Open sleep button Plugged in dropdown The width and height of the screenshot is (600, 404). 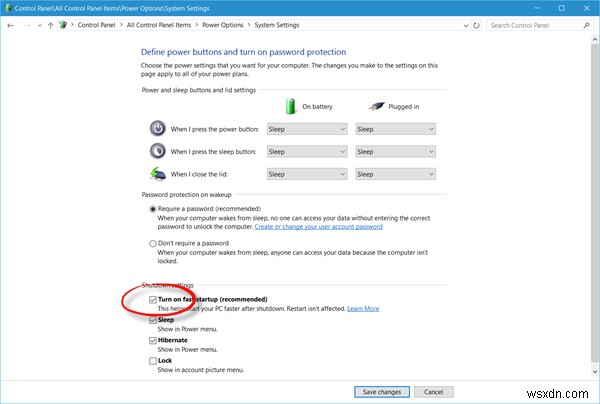click(x=396, y=152)
